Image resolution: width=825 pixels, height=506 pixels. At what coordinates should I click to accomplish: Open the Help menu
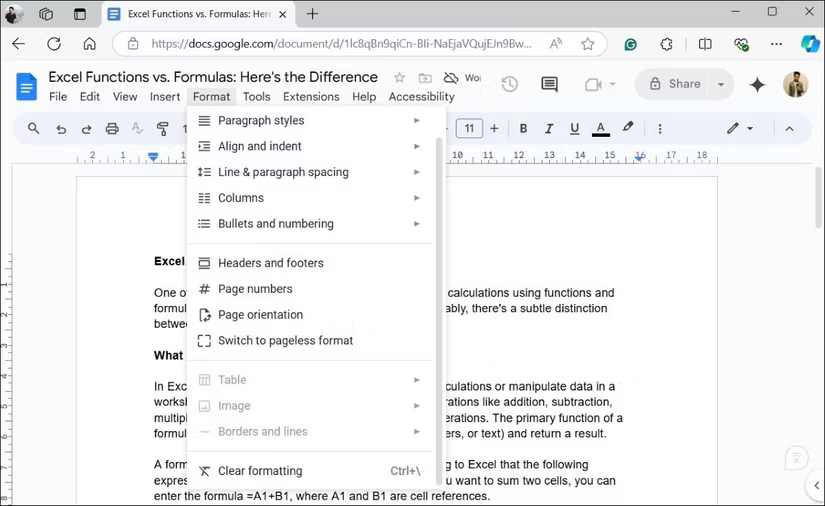coord(364,97)
